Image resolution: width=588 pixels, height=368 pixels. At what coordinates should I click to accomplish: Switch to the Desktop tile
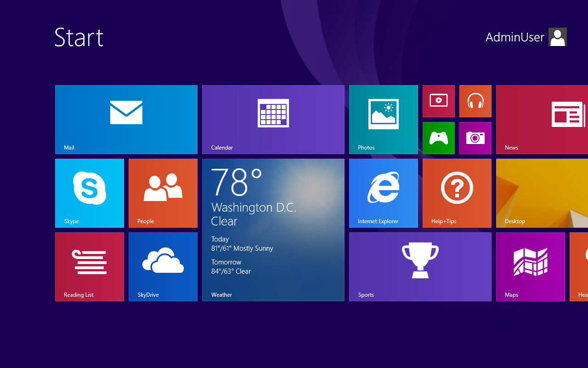click(542, 193)
